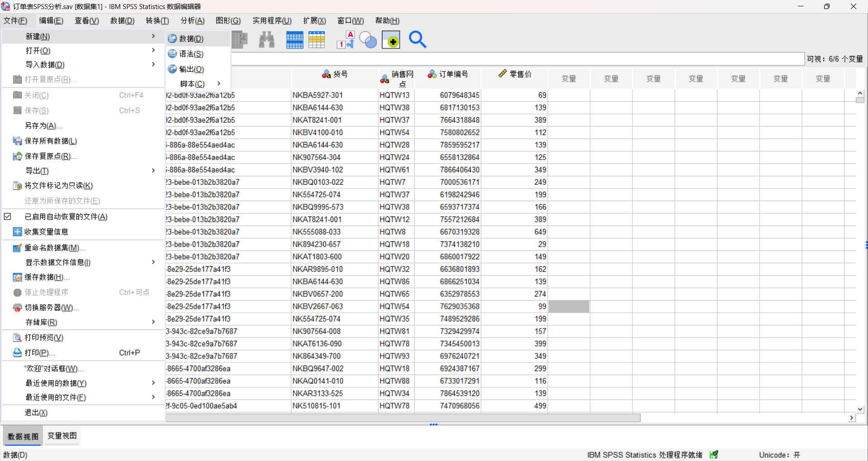Click the horizontal scrollbar thumb
The height and width of the screenshot is (461, 868).
pyautogui.click(x=403, y=418)
